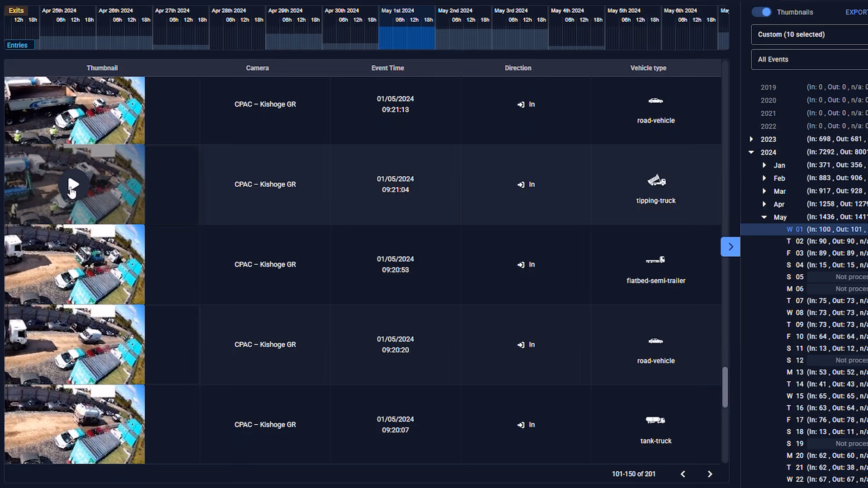Click road-vehicle icon in 09:21:13 row
Viewport: 868px width, 488px height.
tap(656, 101)
